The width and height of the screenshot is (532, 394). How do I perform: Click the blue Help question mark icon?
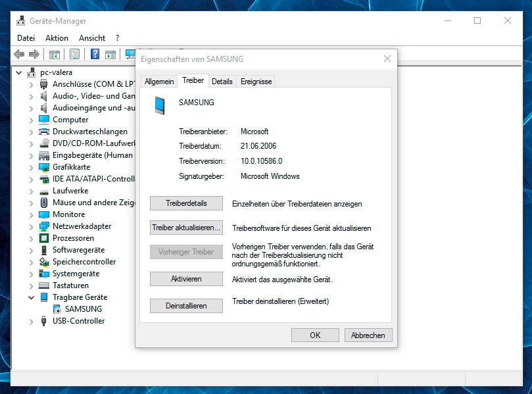tap(95, 55)
